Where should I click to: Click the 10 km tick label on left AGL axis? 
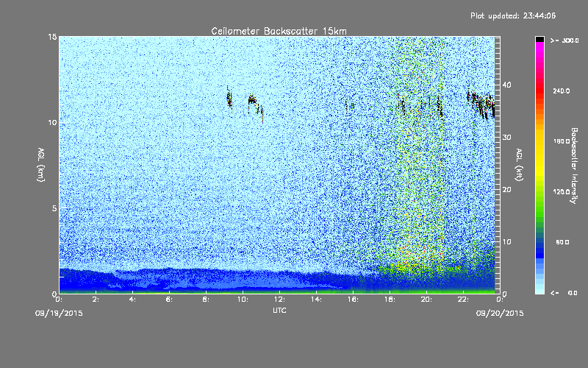pos(52,123)
